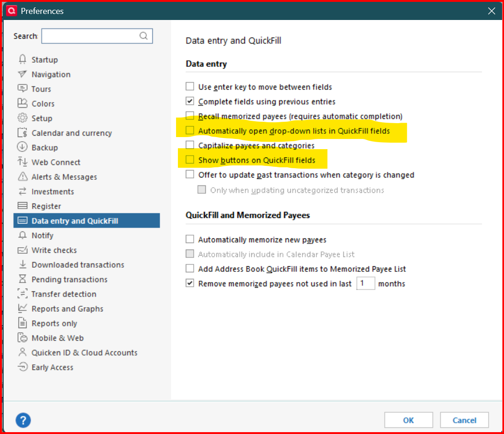Click the Startup bell icon in sidebar
This screenshot has height=434, width=504.
(x=22, y=59)
